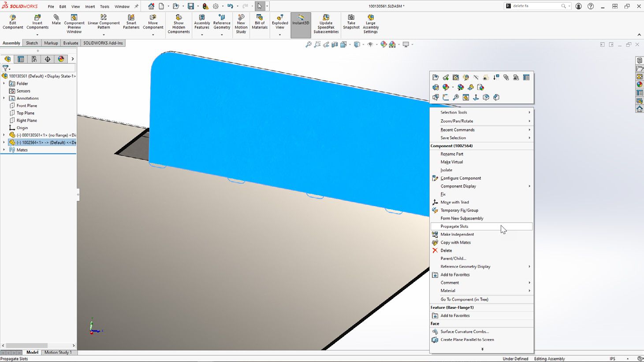The image size is (644, 362).
Task: Expand the Mates node in the feature tree
Action: click(x=4, y=150)
